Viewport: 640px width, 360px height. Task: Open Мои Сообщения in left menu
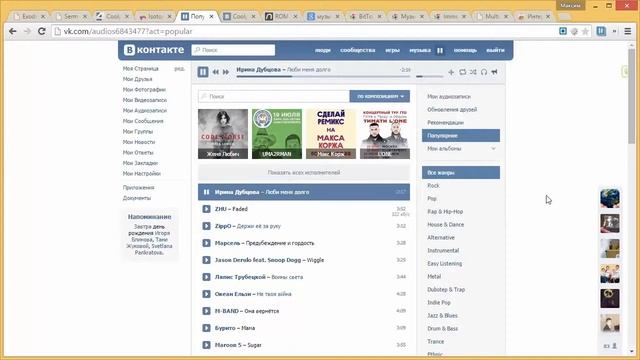click(143, 121)
